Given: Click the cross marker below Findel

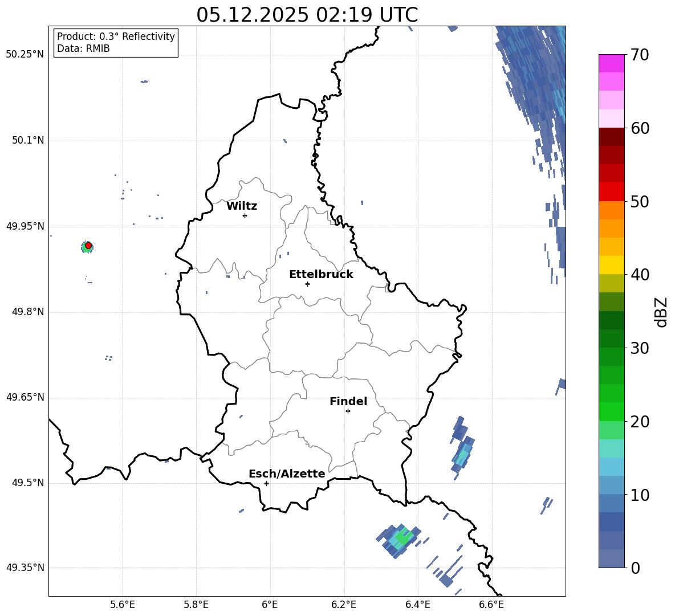Looking at the screenshot, I should coord(348,411).
